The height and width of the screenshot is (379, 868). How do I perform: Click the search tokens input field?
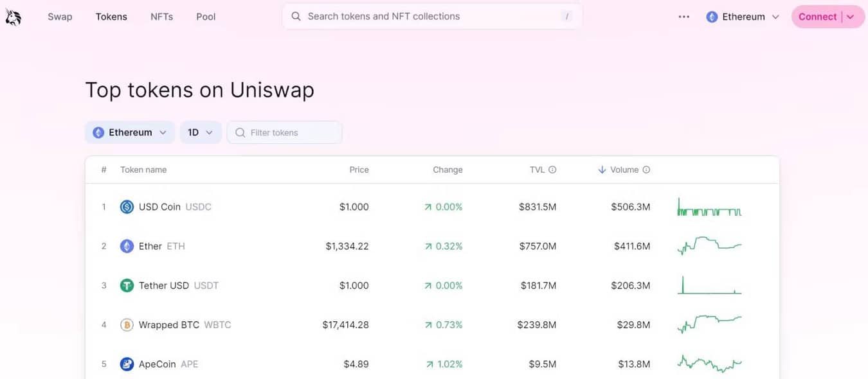pos(431,15)
